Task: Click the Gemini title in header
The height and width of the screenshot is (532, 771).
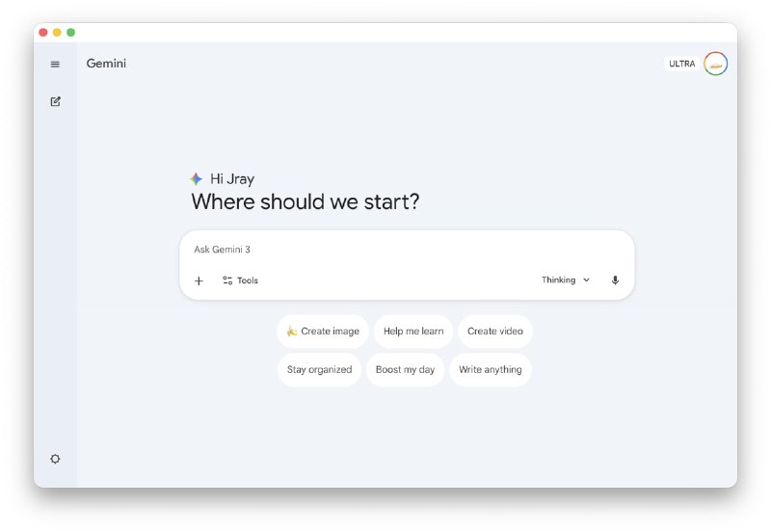Action: point(106,64)
